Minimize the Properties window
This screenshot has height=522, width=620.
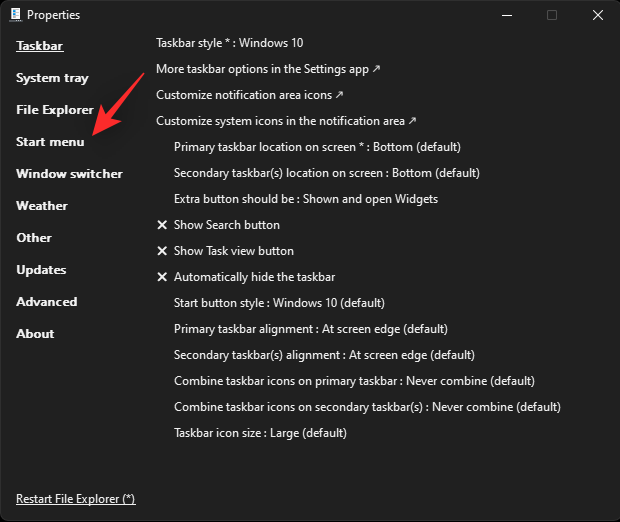point(507,15)
